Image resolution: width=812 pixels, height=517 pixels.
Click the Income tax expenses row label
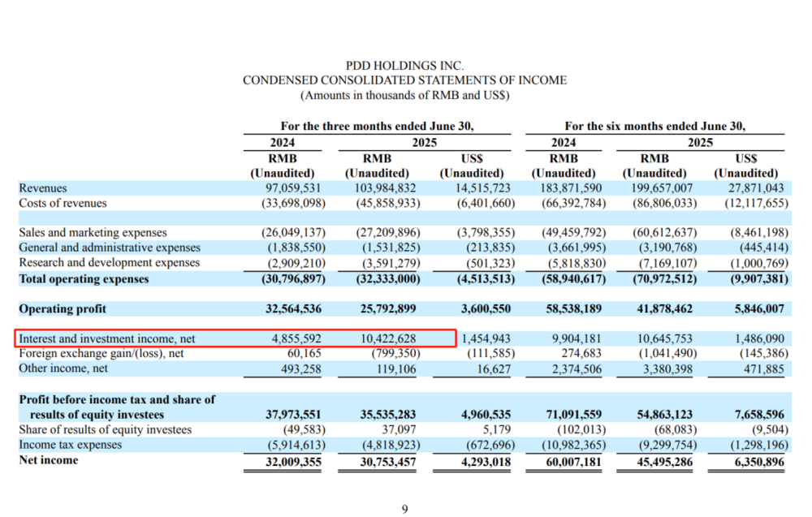click(70, 445)
